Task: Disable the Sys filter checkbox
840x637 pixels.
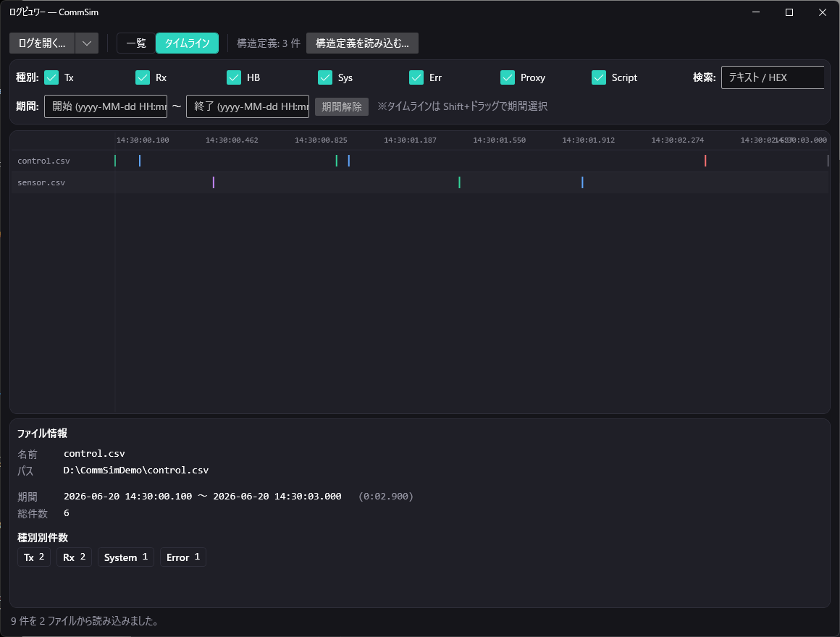Action: pos(325,77)
